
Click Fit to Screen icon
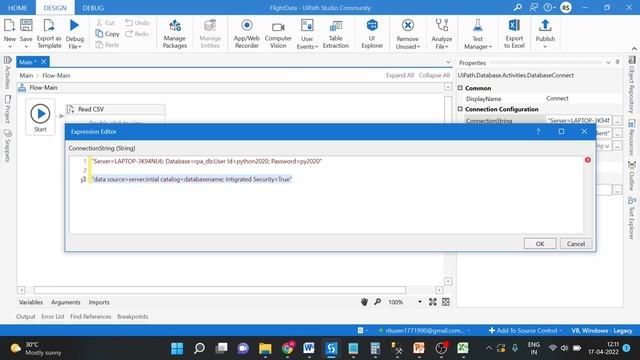(x=433, y=302)
